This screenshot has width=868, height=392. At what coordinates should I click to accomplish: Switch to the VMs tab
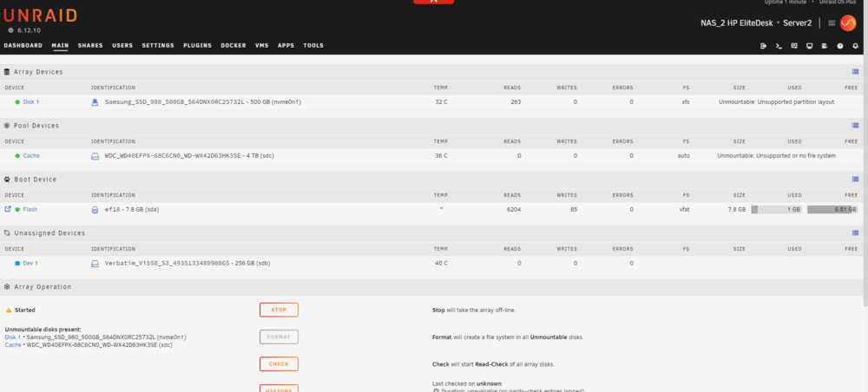262,45
